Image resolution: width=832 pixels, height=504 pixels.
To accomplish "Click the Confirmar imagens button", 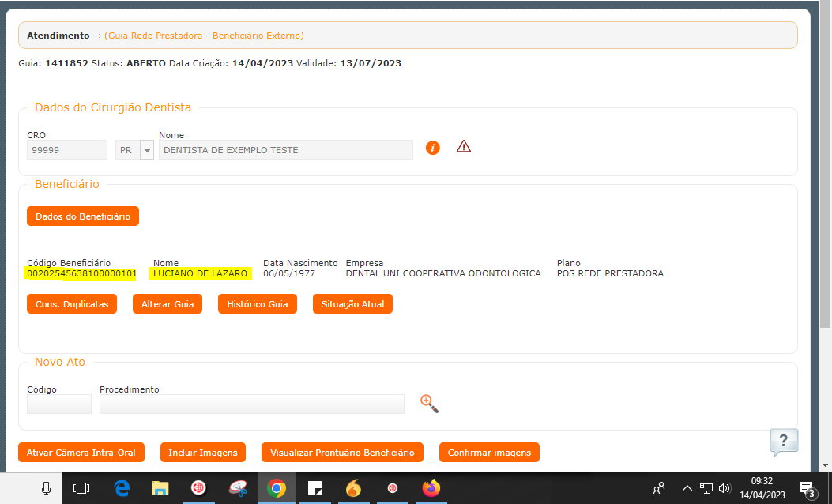I will (x=489, y=453).
